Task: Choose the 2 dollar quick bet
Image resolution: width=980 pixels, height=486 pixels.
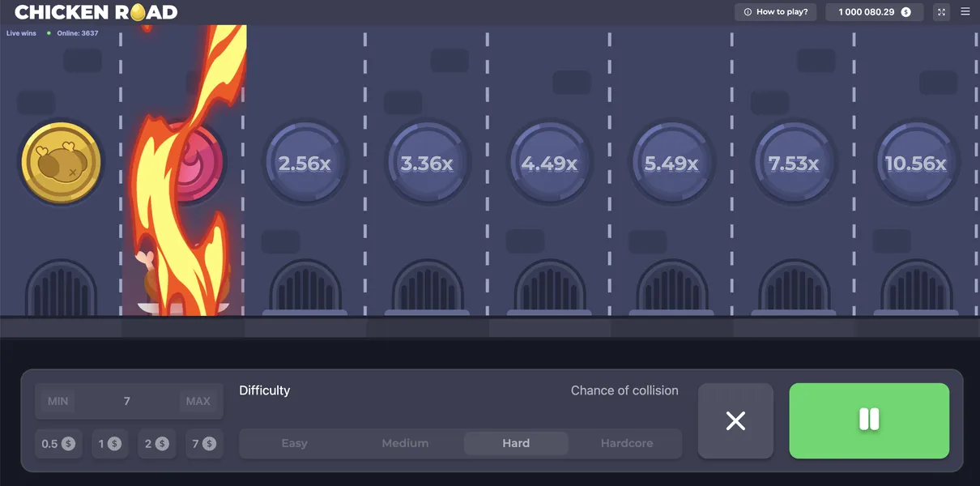Action: pos(156,444)
